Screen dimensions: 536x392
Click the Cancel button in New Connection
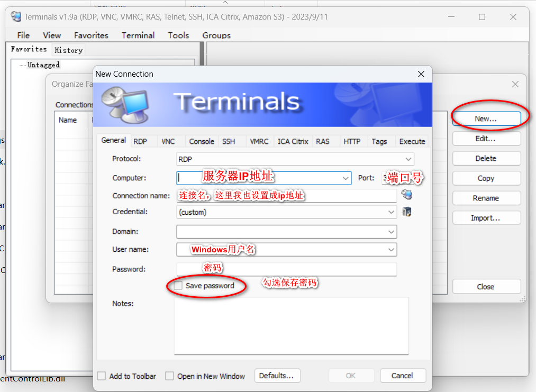pyautogui.click(x=403, y=376)
